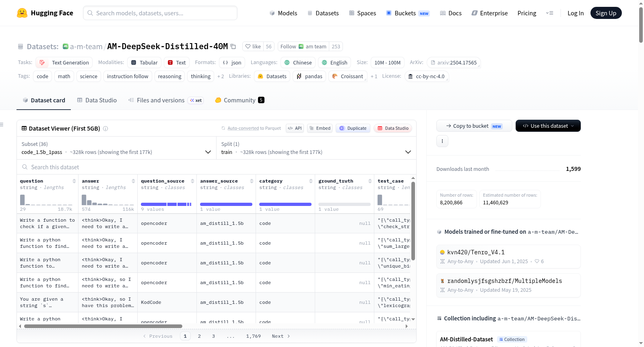This screenshot has width=644, height=347.
Task: Open the three-dot more options button
Action: pos(442,141)
